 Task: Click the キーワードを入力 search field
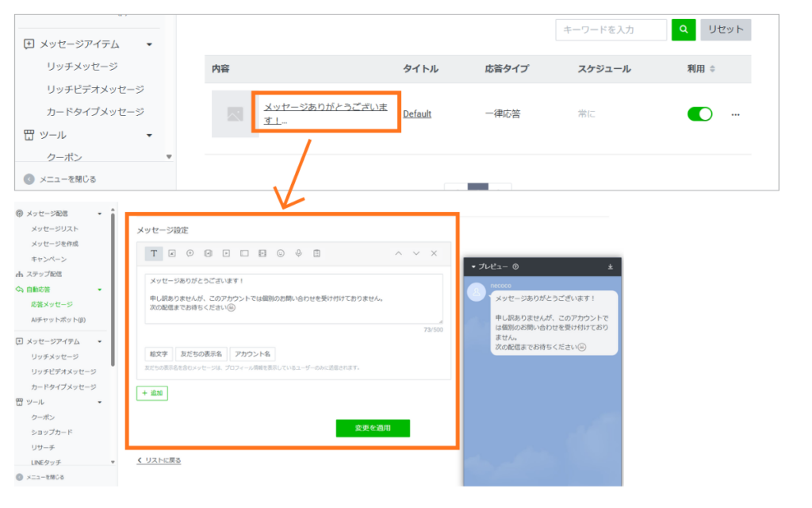(x=611, y=29)
